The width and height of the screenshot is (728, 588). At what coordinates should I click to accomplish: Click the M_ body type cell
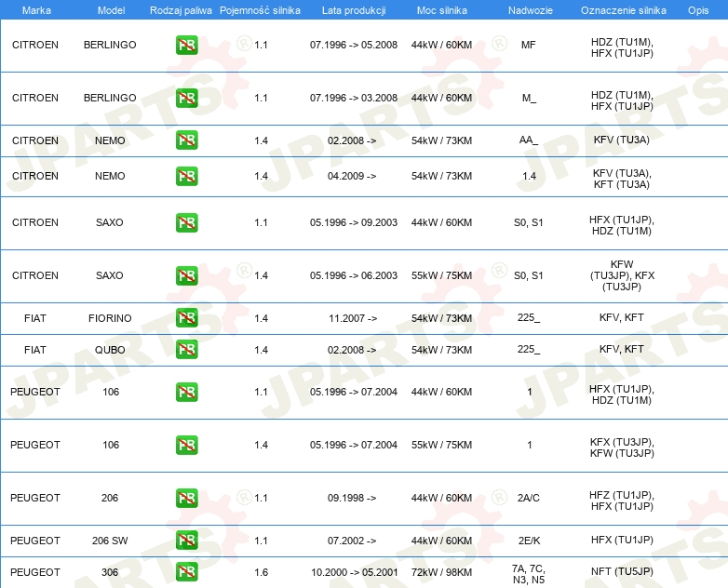tap(529, 98)
